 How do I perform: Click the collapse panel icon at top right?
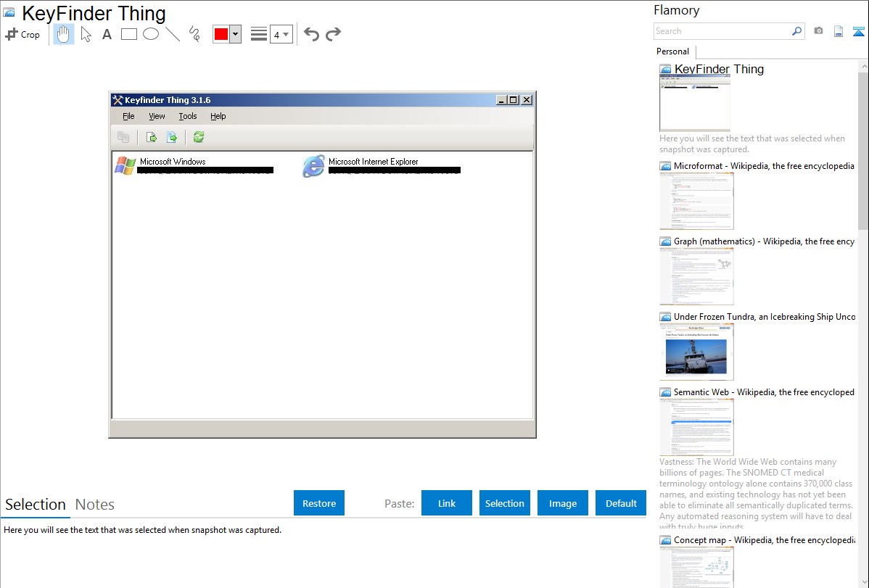tap(858, 31)
